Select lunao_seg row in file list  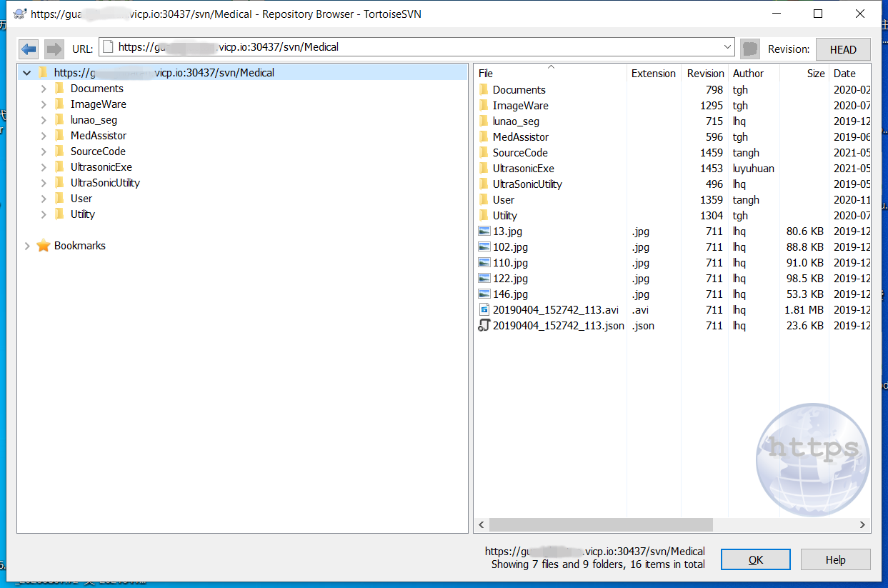(x=672, y=121)
